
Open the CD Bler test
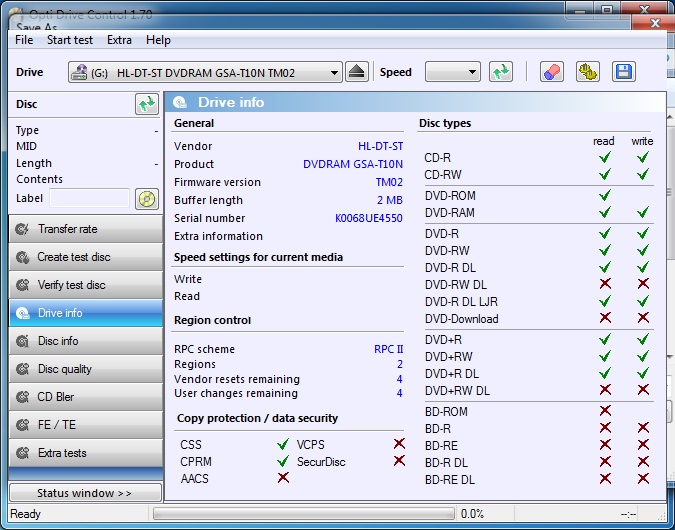point(86,397)
